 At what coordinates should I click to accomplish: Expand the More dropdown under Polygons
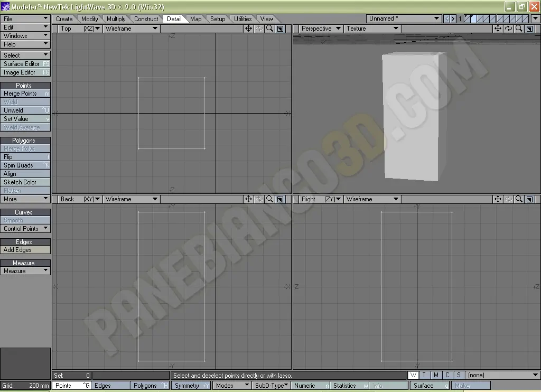coord(25,199)
